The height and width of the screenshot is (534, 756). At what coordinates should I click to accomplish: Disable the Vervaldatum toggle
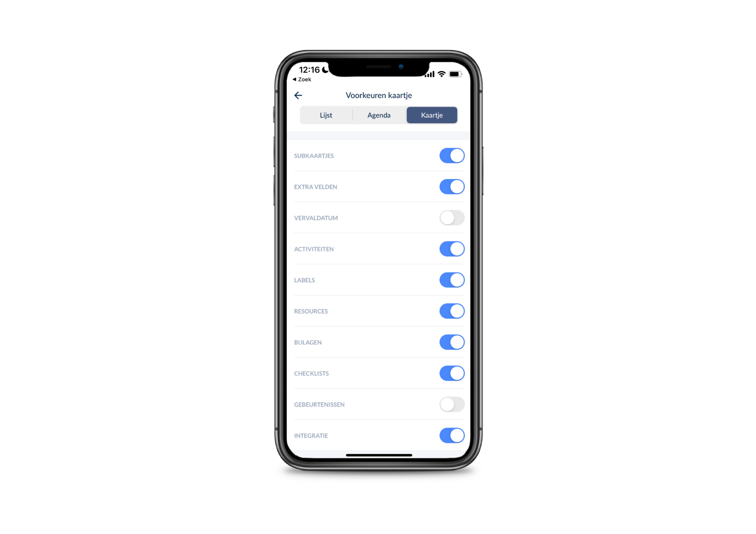pyautogui.click(x=452, y=217)
